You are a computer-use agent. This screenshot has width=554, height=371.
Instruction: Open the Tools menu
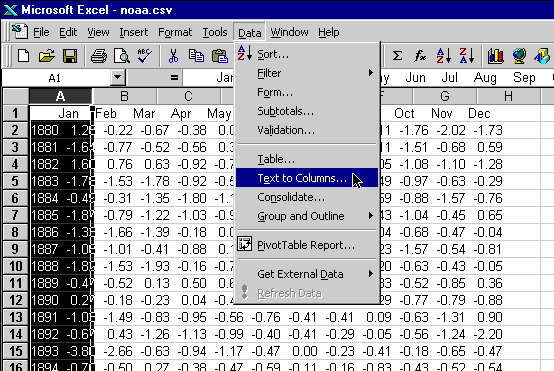(x=215, y=32)
